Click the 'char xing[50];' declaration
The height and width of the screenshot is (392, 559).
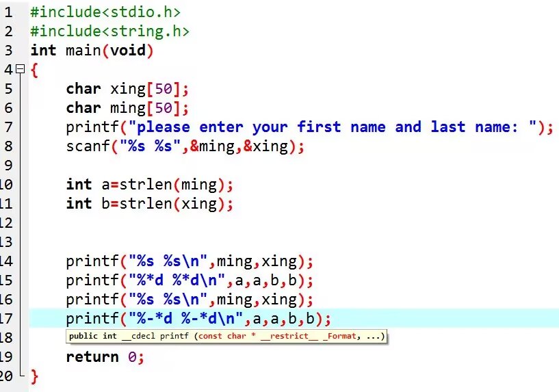tap(127, 89)
